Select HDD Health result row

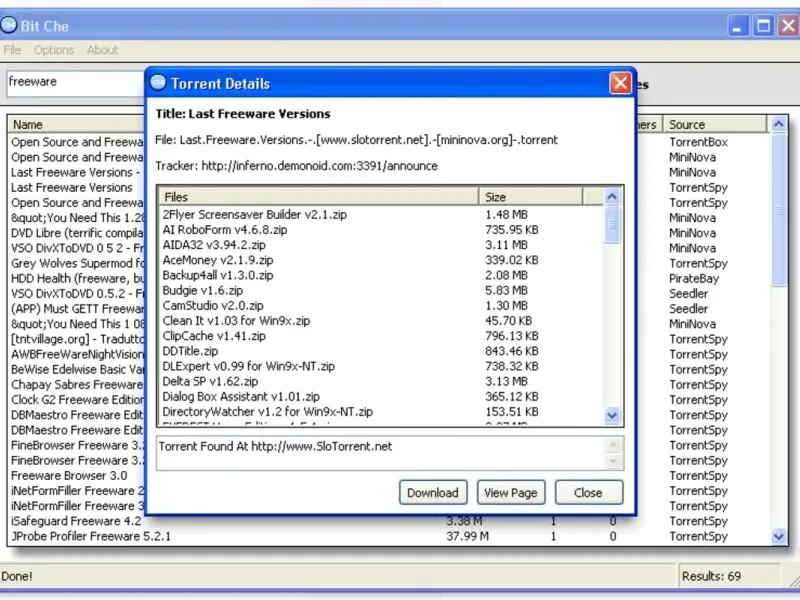pyautogui.click(x=78, y=279)
